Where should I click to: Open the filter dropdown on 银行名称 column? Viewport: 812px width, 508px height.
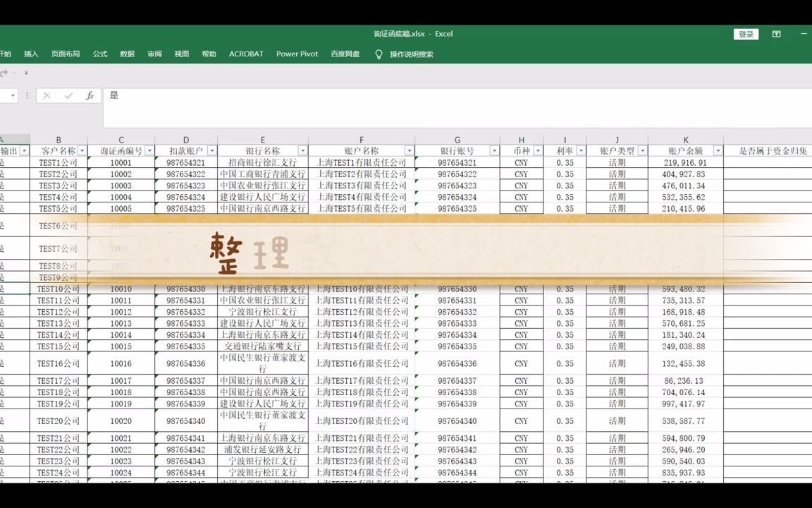pyautogui.click(x=303, y=150)
